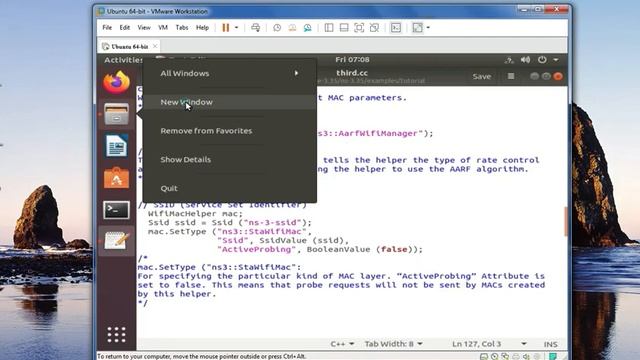
Task: Open the VMware Edit menu
Action: (x=124, y=27)
